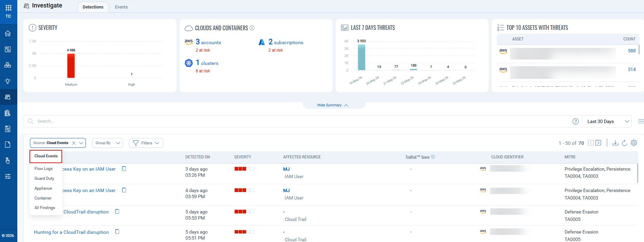
Task: Click 2 at risk under AWS accounts
Action: click(x=203, y=50)
